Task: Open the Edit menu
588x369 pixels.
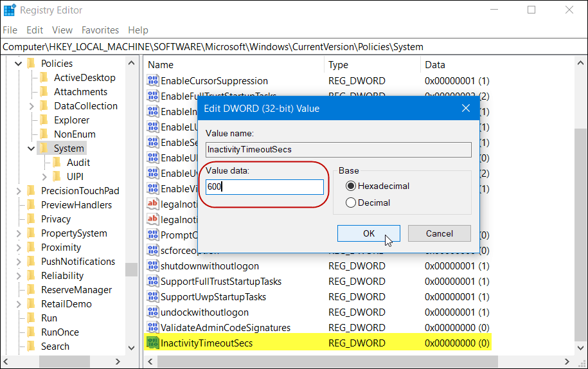Action: point(35,30)
